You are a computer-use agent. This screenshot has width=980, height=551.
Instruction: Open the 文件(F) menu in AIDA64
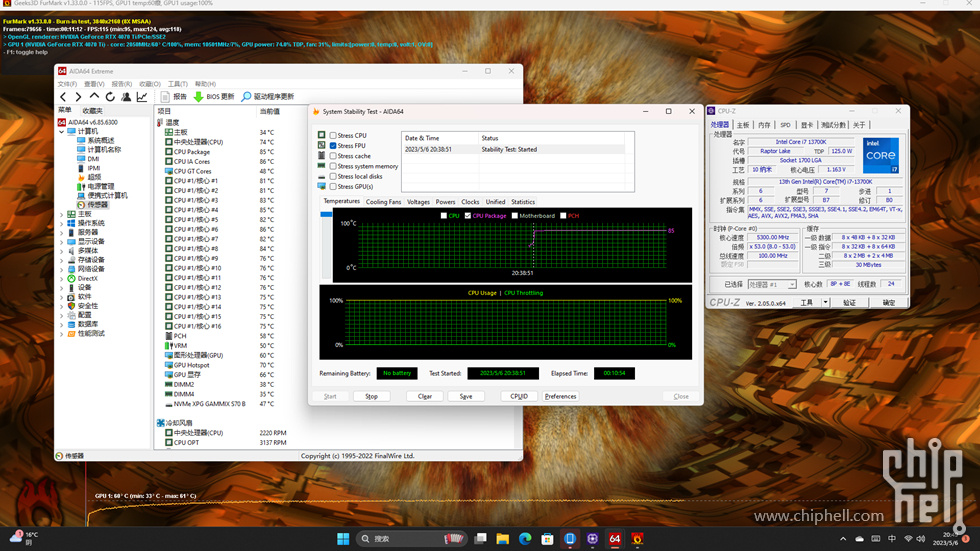pyautogui.click(x=67, y=84)
